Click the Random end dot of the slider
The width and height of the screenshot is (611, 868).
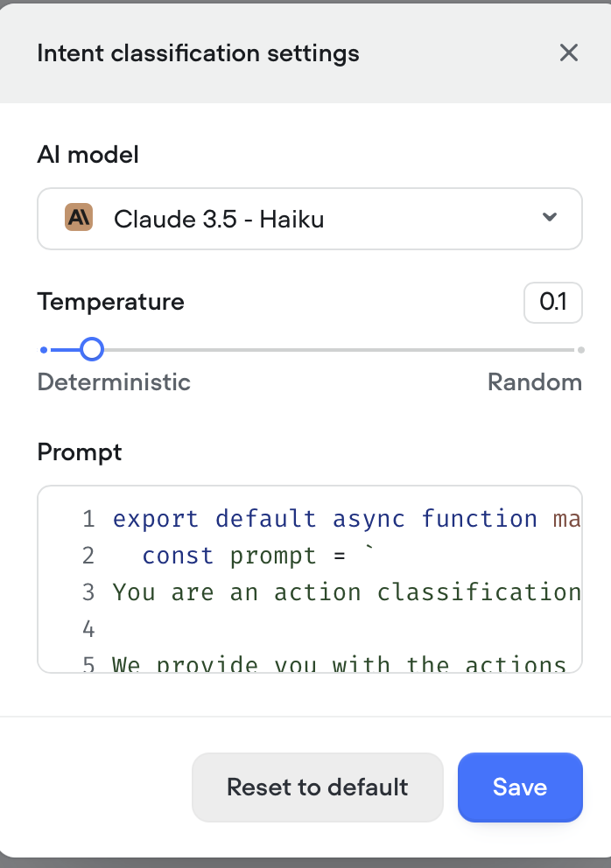point(581,350)
